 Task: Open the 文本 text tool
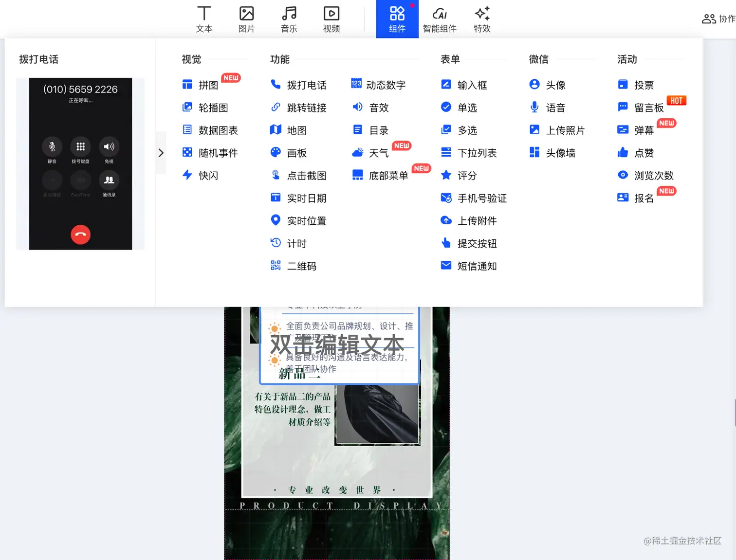[x=204, y=19]
